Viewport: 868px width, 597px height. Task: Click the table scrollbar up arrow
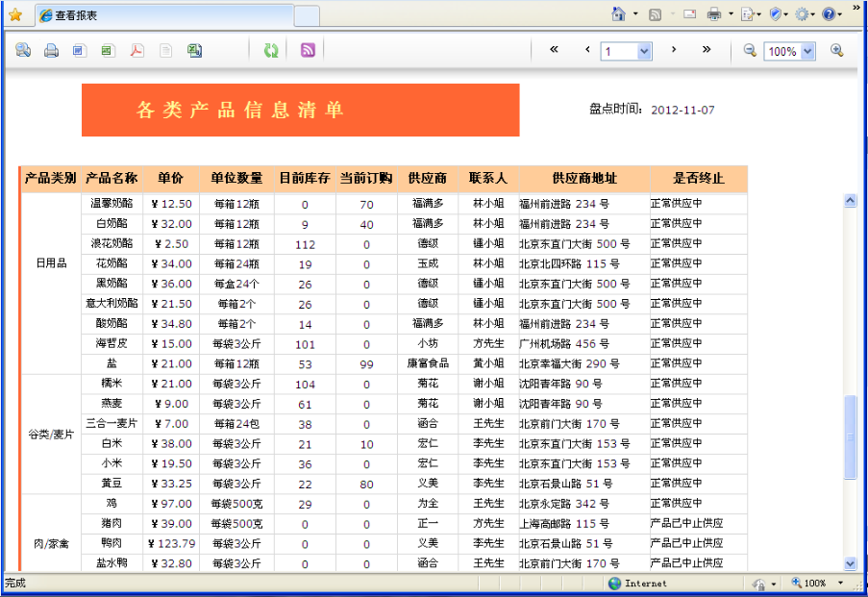(x=851, y=201)
